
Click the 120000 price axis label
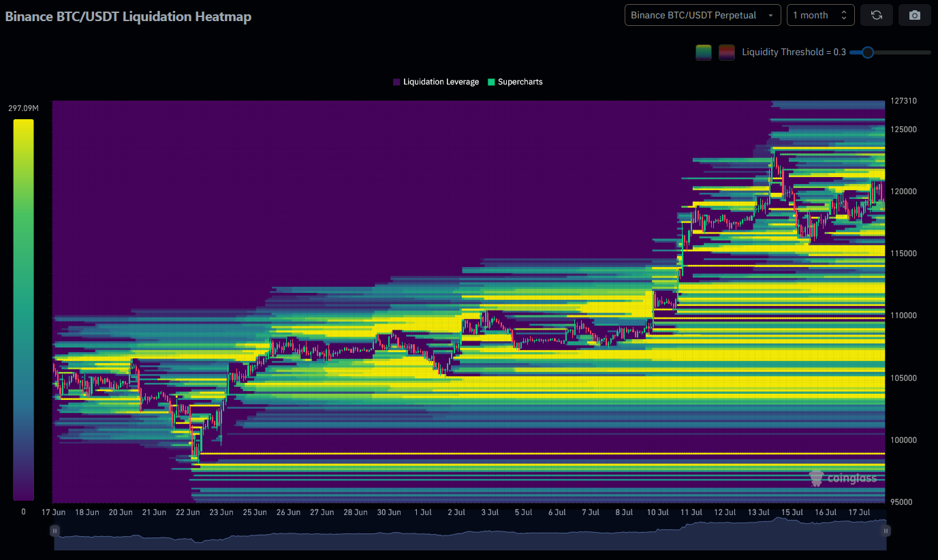903,191
